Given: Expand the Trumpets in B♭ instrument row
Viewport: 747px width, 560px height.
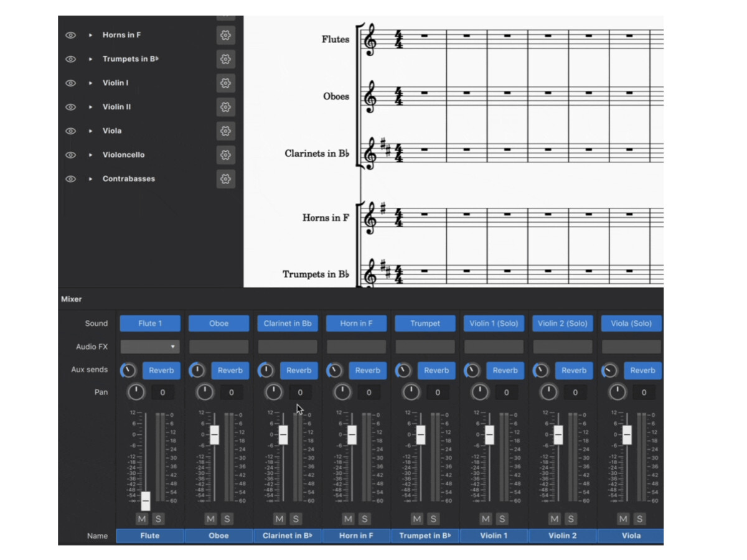Looking at the screenshot, I should click(x=90, y=59).
